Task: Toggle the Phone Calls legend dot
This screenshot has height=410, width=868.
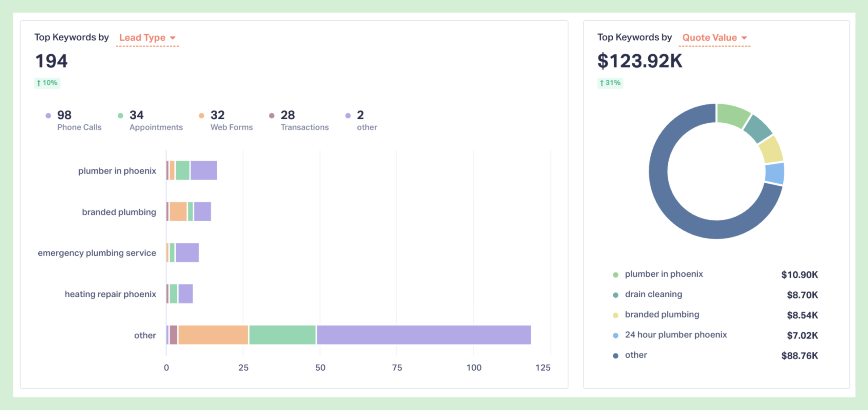Action: [48, 116]
